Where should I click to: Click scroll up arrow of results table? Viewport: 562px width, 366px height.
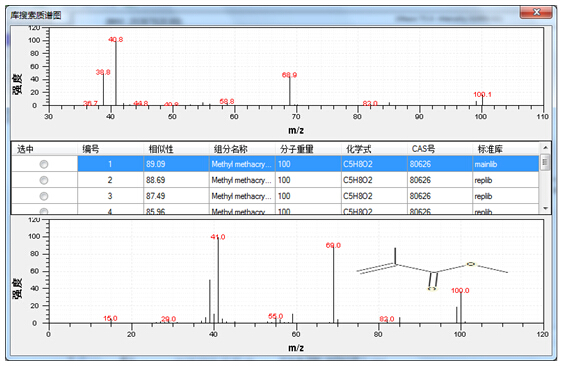pos(545,148)
